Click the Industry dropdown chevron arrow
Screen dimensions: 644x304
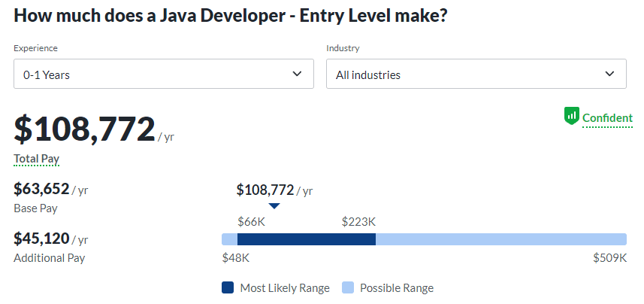click(610, 74)
